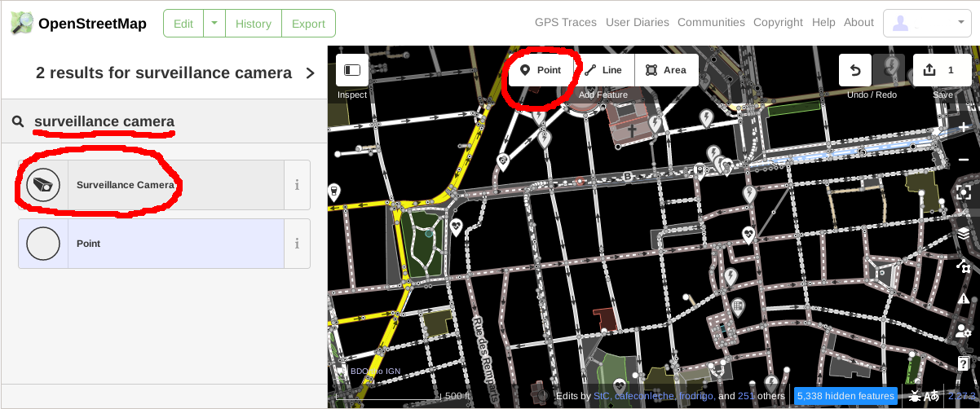Open User Diaries page

pyautogui.click(x=638, y=23)
